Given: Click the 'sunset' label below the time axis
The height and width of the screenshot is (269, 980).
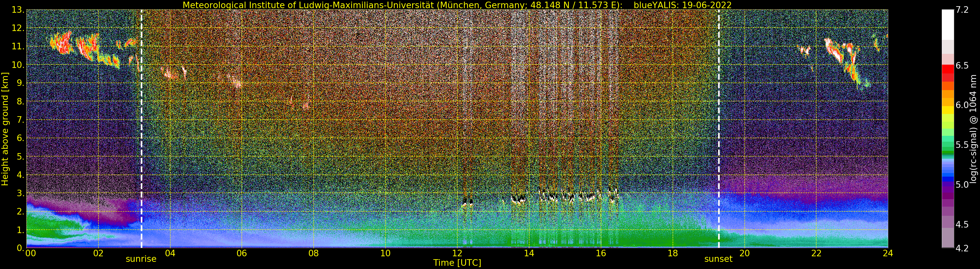Looking at the screenshot, I should pyautogui.click(x=718, y=259).
